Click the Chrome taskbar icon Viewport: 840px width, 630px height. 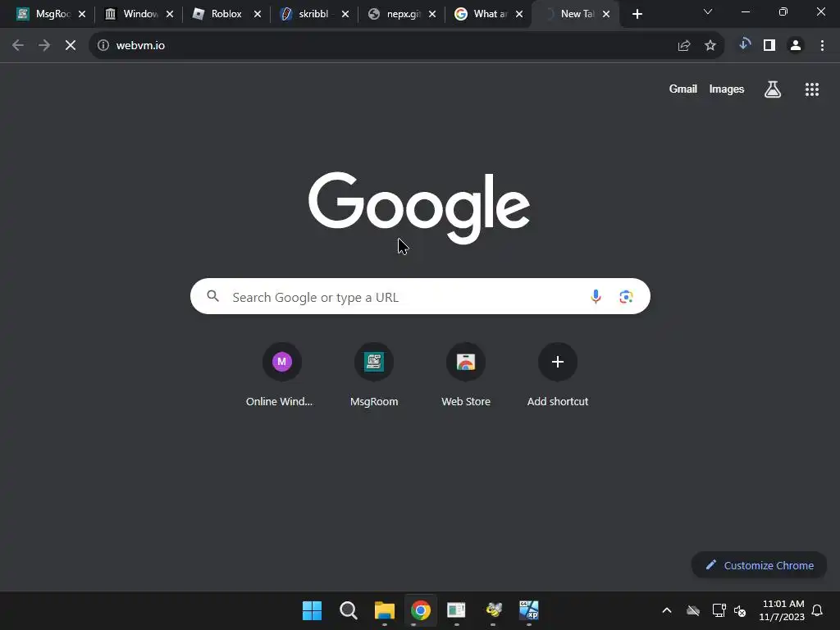421,610
